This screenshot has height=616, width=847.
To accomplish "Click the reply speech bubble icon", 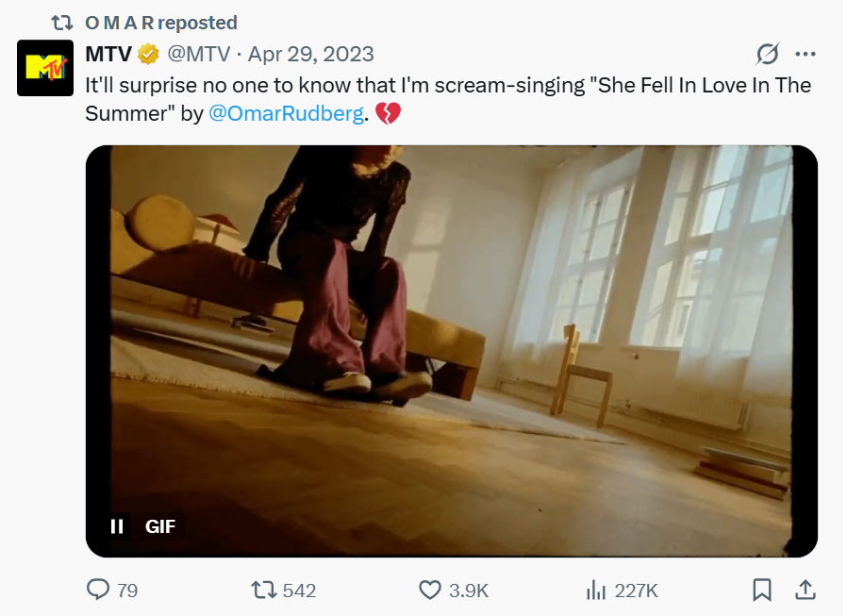I will click(98, 591).
